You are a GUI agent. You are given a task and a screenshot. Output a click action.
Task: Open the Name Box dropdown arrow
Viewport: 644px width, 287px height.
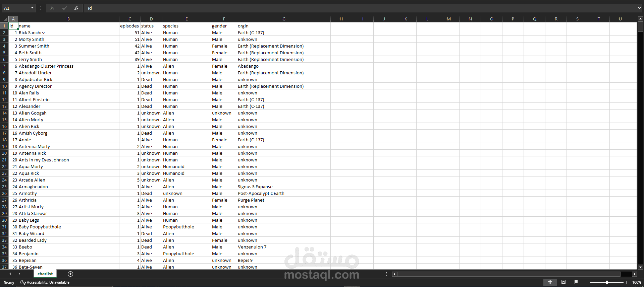point(32,8)
